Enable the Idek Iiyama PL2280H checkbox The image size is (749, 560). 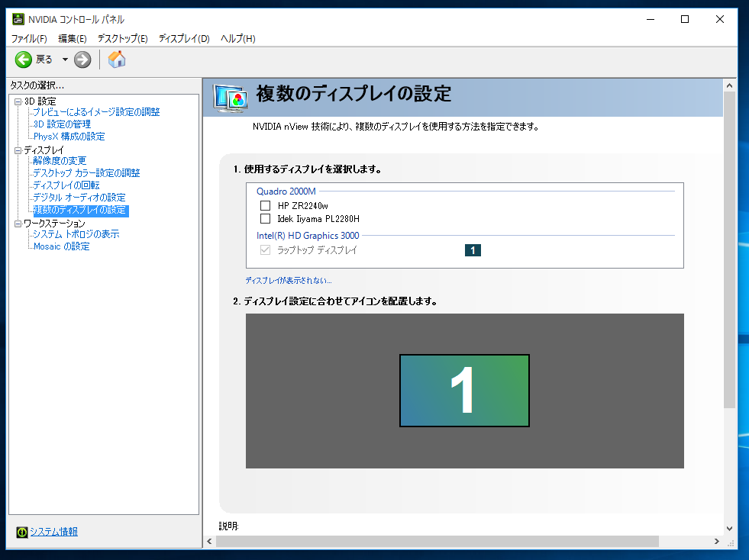pos(265,219)
